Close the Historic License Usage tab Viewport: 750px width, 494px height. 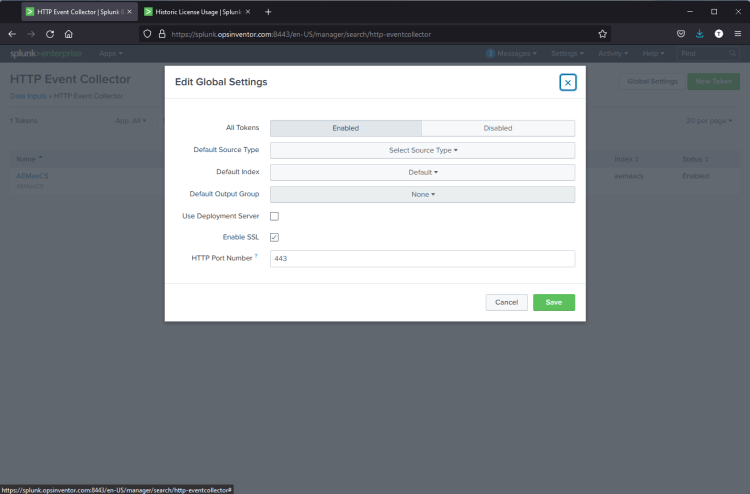tap(248, 12)
